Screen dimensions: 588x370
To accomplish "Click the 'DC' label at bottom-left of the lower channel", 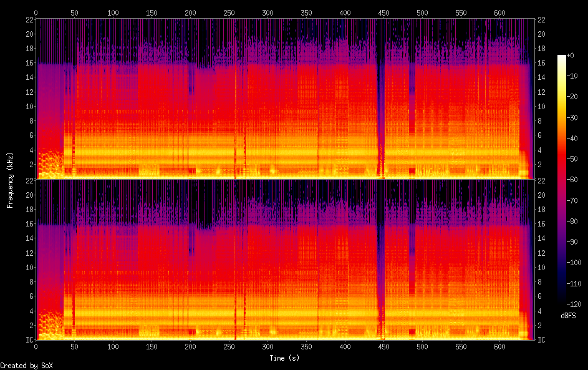I will coord(29,339).
